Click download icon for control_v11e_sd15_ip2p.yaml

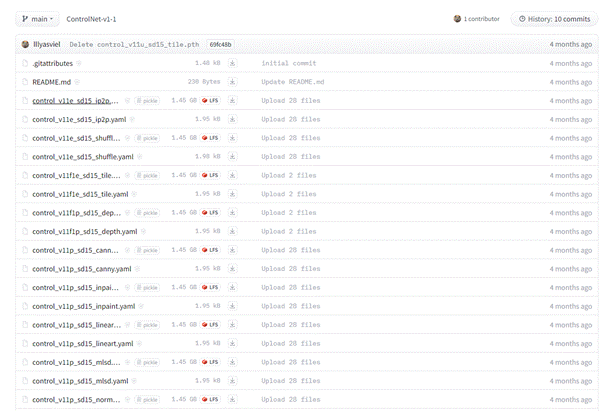click(233, 119)
